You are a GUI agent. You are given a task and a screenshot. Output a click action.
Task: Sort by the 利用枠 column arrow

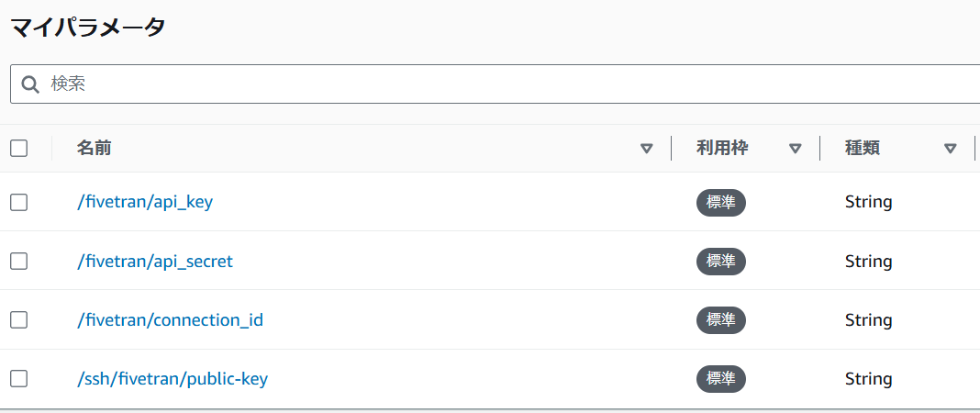tap(795, 149)
